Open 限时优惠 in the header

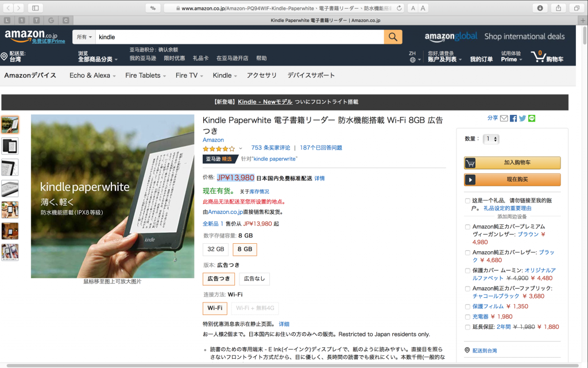pos(175,58)
